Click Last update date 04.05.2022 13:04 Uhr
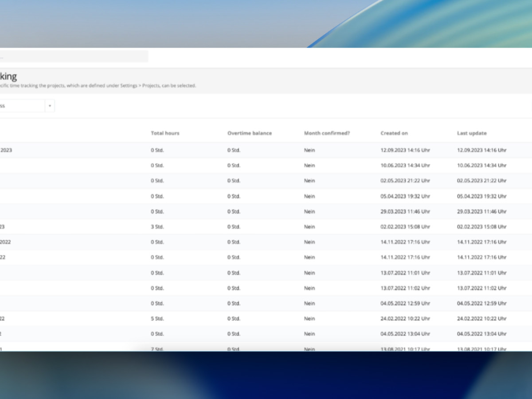Screen dimensions: 532x399 tap(482, 333)
